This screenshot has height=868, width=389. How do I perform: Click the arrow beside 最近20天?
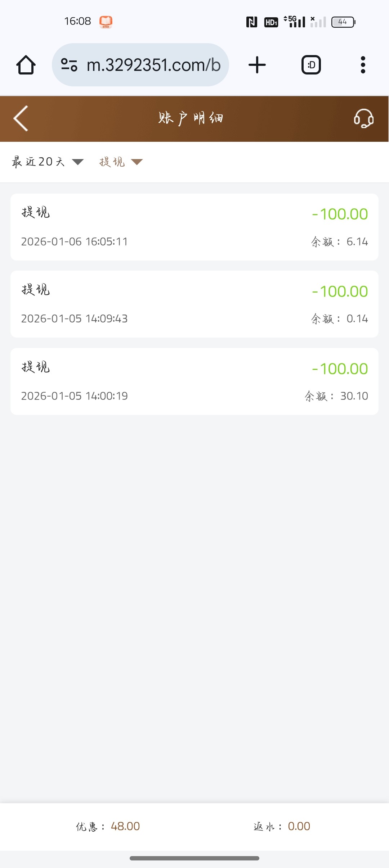(x=78, y=162)
